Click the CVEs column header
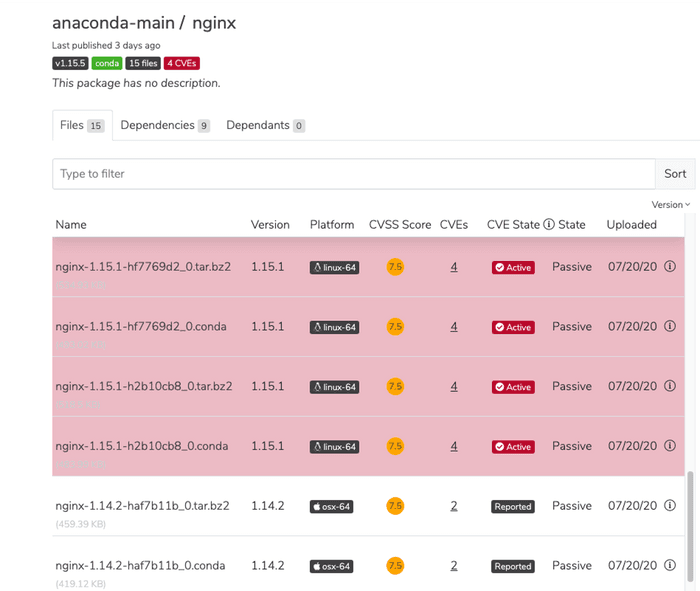Screen dimensions: 700x591 454,225
